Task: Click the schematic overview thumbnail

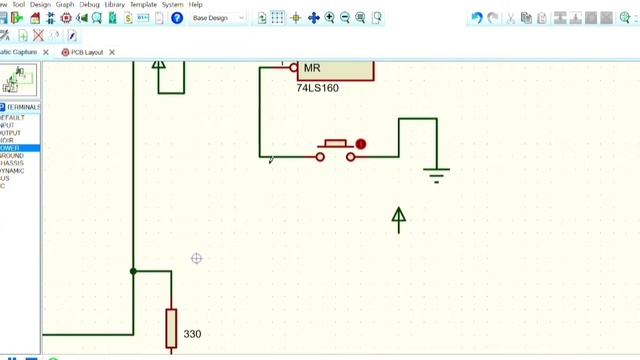Action: coord(19,80)
